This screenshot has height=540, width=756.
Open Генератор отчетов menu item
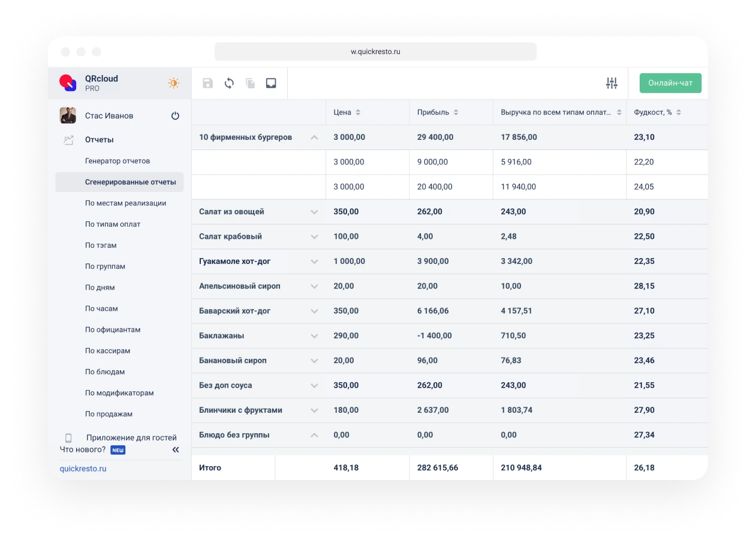118,161
